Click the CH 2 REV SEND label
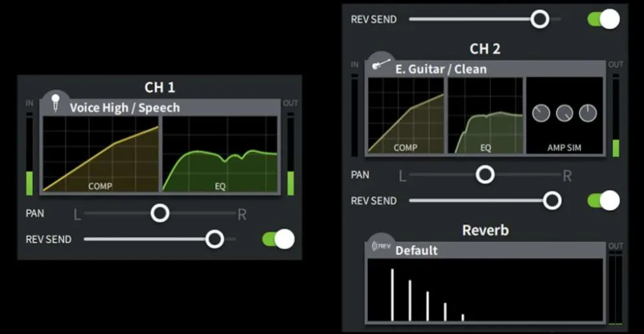 coord(374,201)
